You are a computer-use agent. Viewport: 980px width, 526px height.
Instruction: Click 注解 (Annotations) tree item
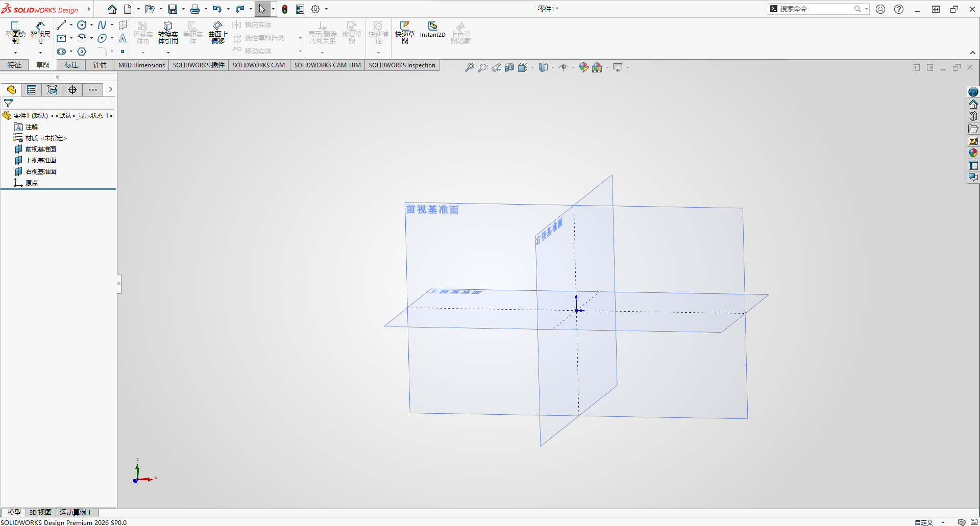point(31,127)
